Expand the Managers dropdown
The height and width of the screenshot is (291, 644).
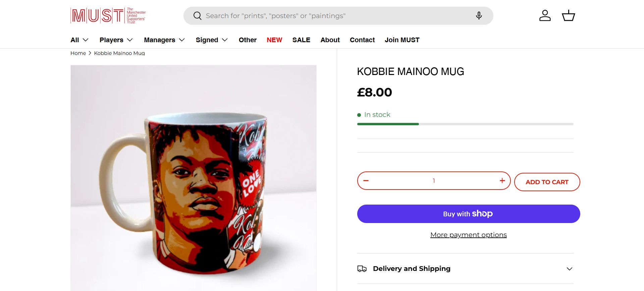click(x=164, y=40)
